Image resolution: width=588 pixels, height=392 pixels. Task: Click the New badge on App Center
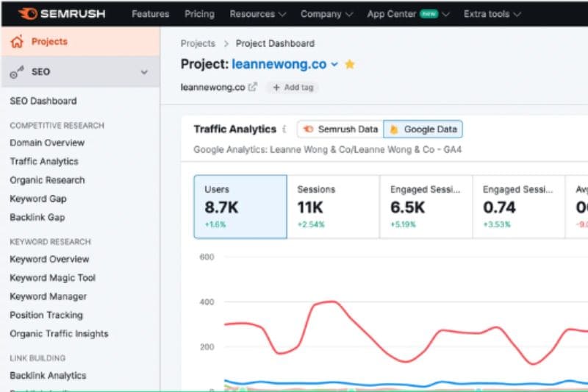429,14
